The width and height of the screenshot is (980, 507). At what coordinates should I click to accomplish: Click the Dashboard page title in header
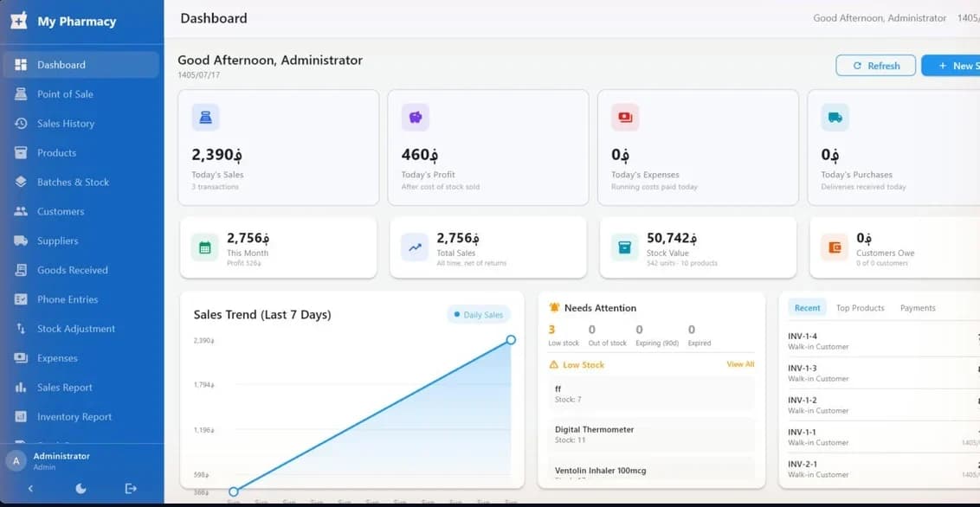pyautogui.click(x=214, y=18)
